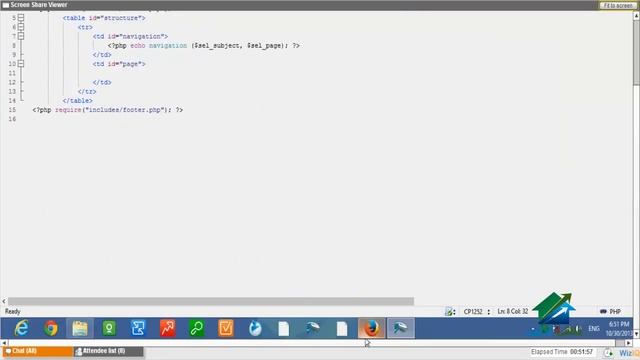The image size is (640, 360).
Task: Launch Google Chrome from the taskbar
Action: [51, 328]
